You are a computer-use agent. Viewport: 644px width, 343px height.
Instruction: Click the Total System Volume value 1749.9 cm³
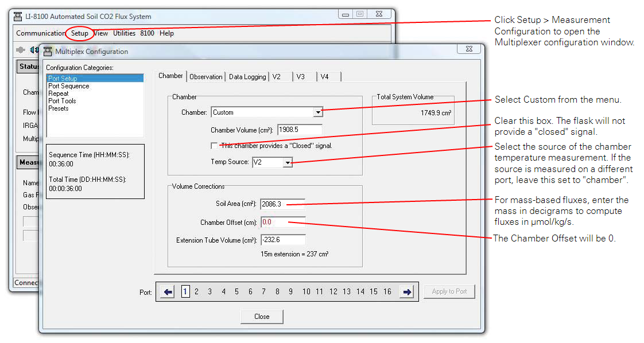[436, 113]
